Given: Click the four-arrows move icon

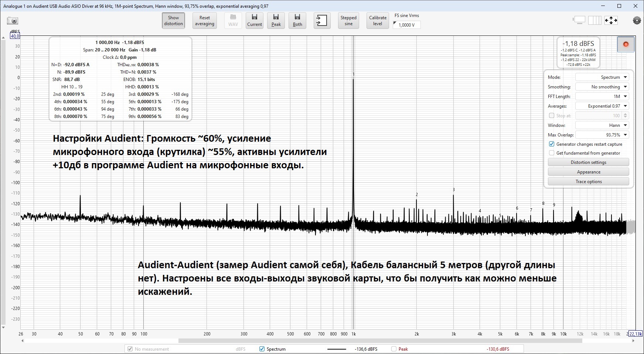Looking at the screenshot, I should point(611,20).
